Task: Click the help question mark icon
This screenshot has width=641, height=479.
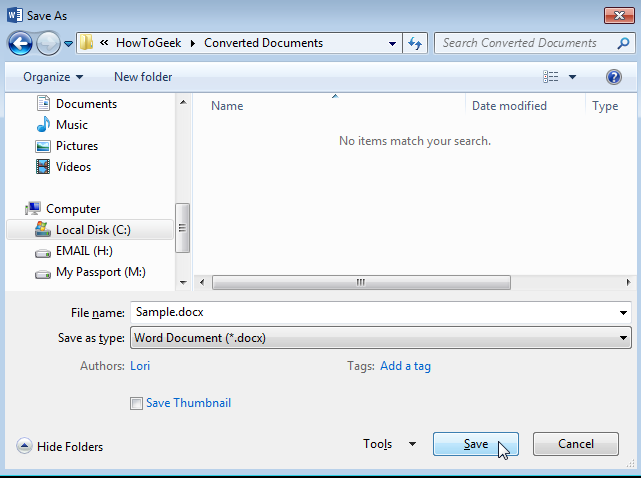Action: pyautogui.click(x=614, y=77)
